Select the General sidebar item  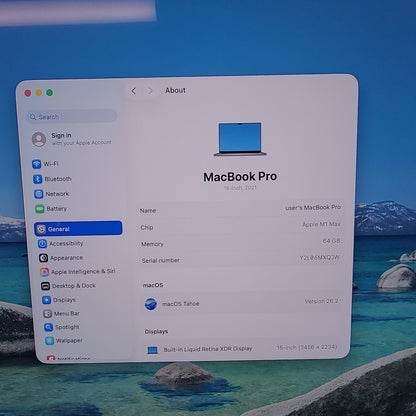pyautogui.click(x=78, y=229)
